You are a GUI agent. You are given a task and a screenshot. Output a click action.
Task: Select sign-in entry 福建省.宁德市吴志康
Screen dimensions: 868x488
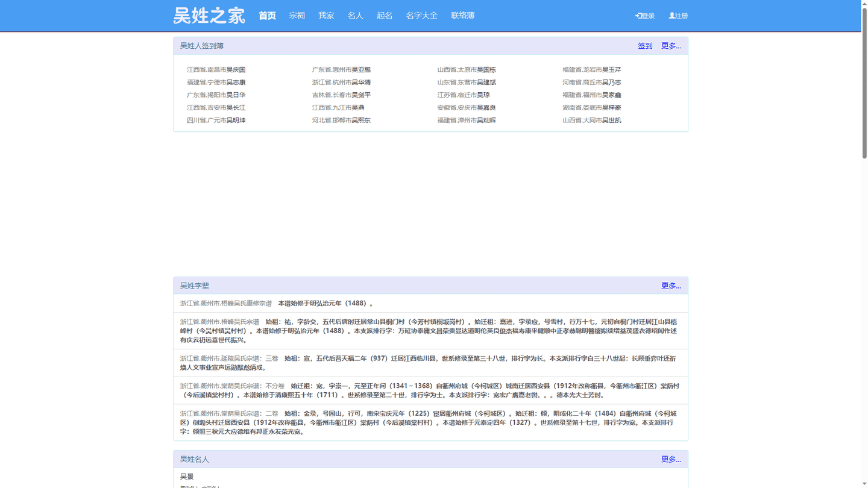pos(216,83)
